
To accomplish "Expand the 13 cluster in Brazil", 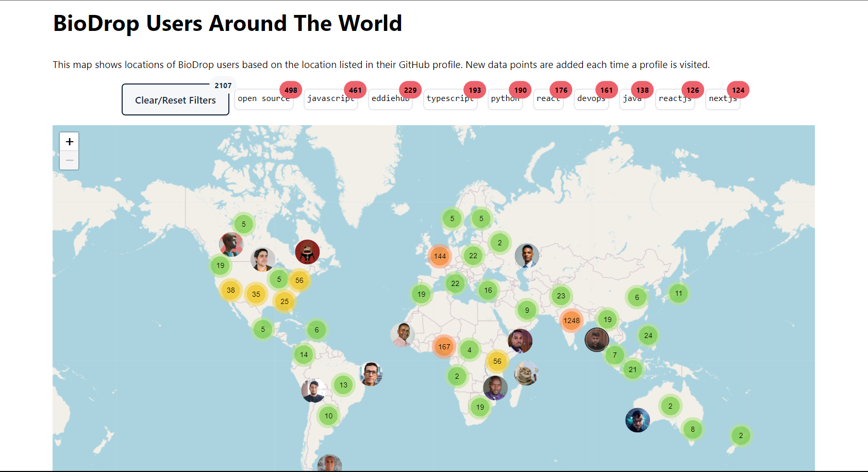I will (x=343, y=385).
